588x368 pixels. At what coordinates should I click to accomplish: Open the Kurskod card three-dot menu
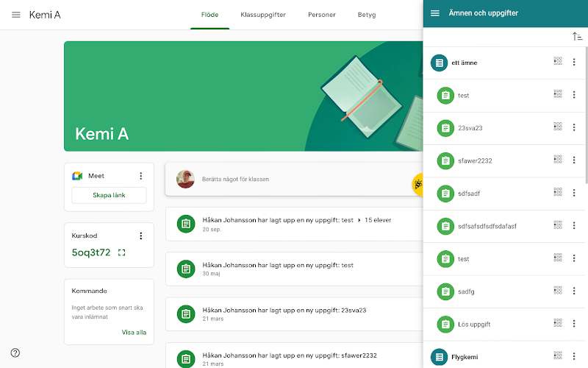tap(141, 236)
